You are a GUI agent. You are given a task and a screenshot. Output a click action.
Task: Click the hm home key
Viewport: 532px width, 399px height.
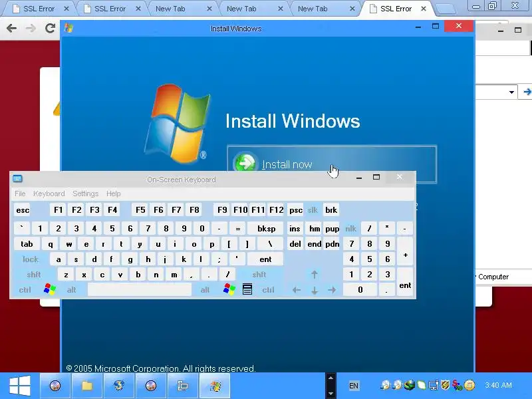click(x=315, y=229)
